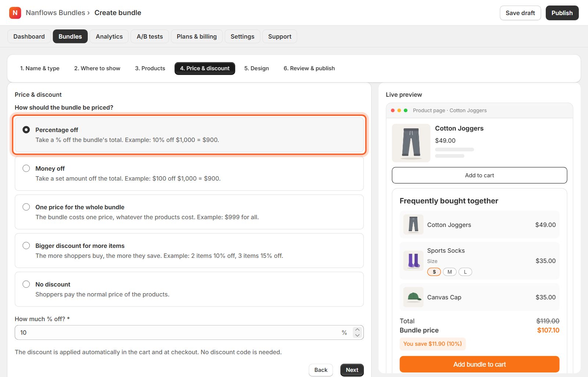Go to the Settings tab
This screenshot has width=588, height=377.
(242, 36)
